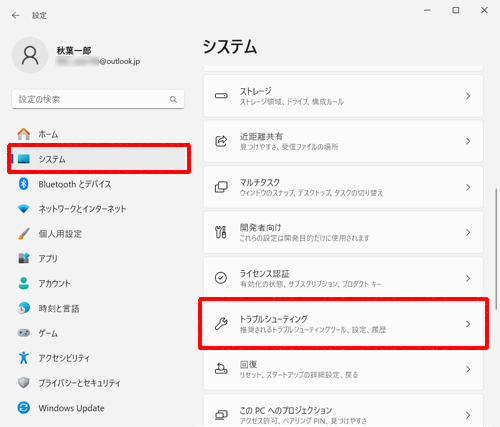
Task: Open the マルチタスク settings entry
Action: coord(343,187)
